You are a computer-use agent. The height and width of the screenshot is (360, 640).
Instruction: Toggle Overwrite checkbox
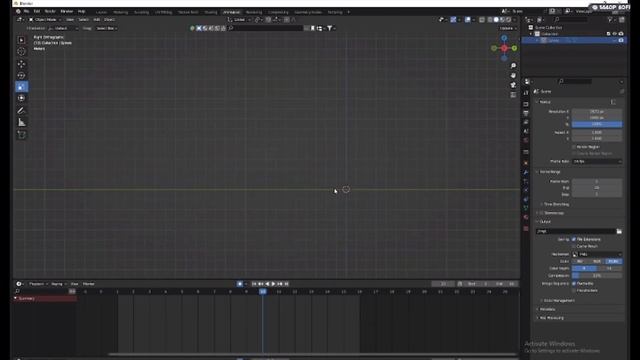click(x=574, y=283)
